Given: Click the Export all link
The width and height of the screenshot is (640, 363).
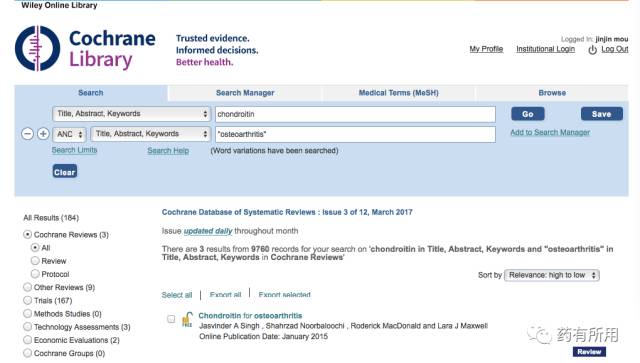Looking at the screenshot, I should point(225,295).
